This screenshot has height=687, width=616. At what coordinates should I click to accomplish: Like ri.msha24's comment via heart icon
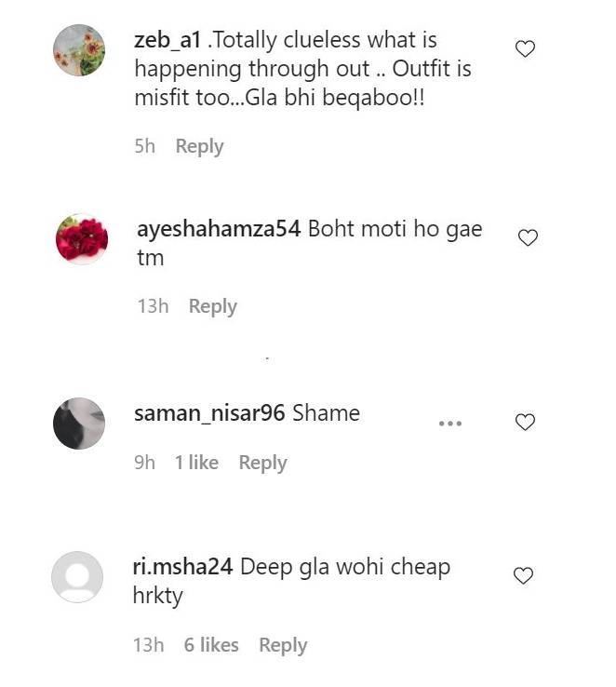tap(523, 575)
